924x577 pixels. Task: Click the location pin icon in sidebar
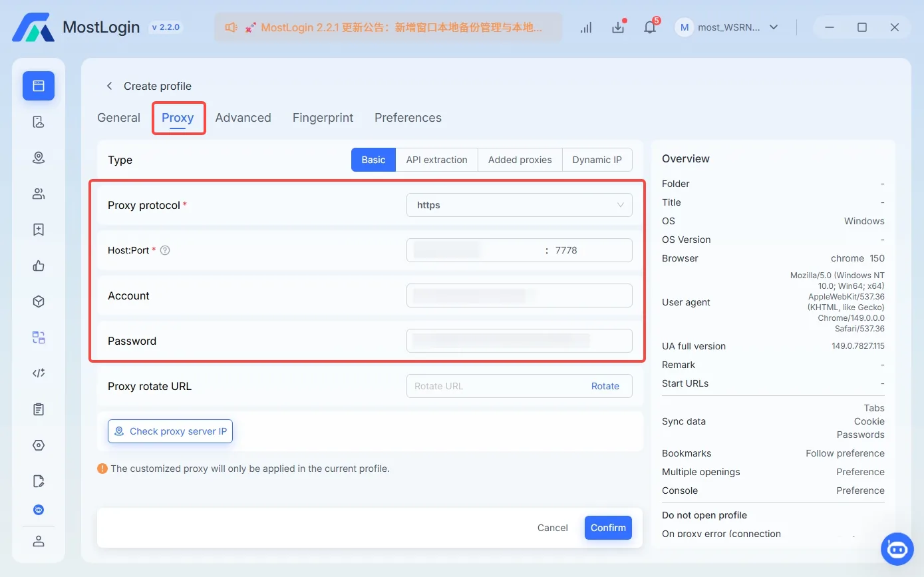[x=39, y=158]
